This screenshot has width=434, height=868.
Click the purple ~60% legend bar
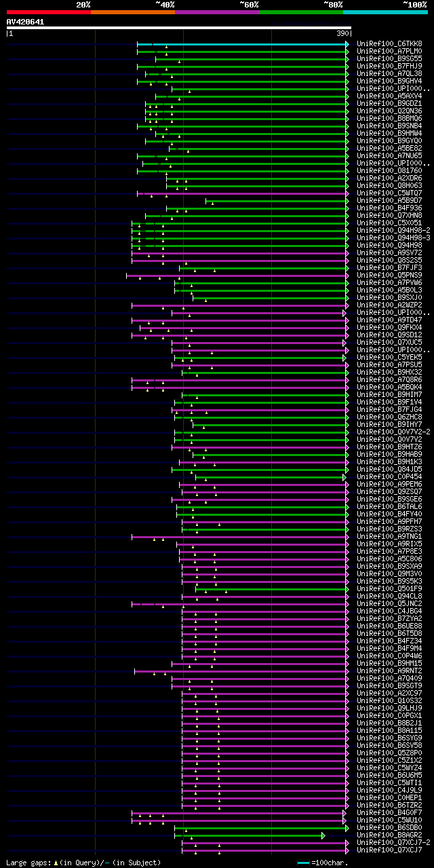point(217,12)
